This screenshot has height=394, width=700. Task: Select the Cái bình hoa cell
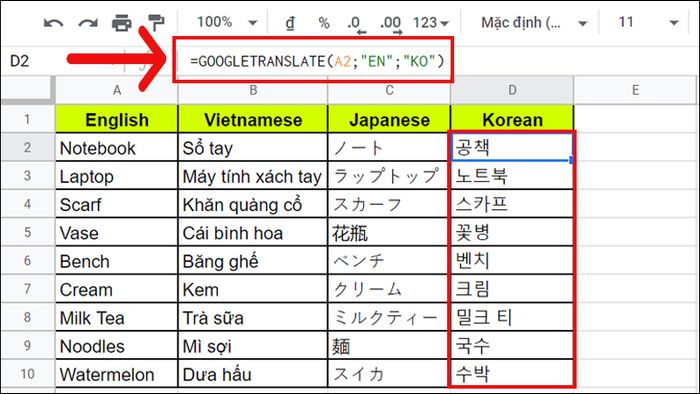pos(253,232)
